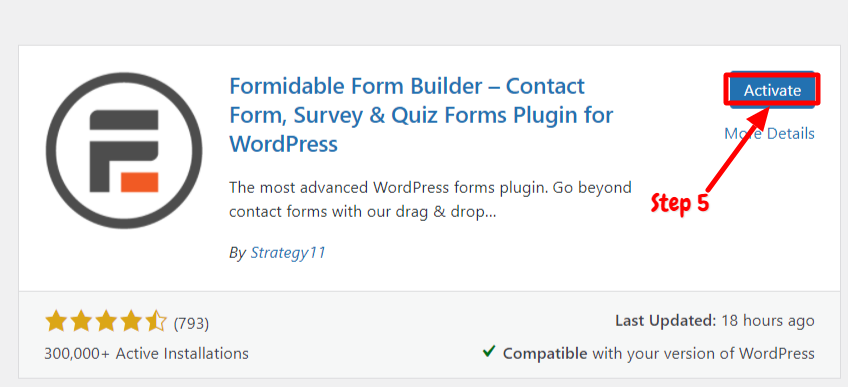Visit the Strategy11 author link

click(288, 252)
